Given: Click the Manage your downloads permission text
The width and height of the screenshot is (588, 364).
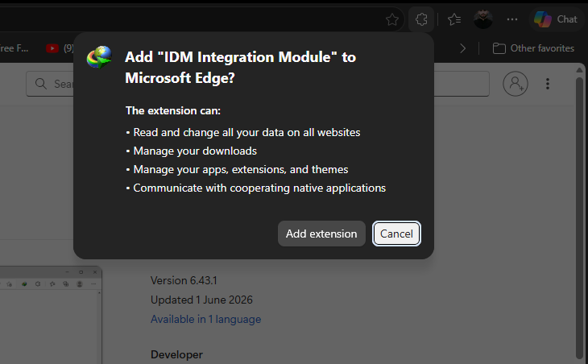Looking at the screenshot, I should [195, 151].
